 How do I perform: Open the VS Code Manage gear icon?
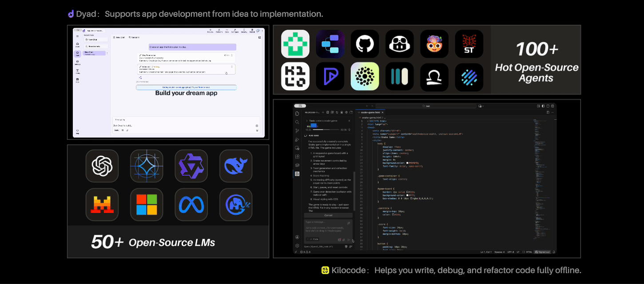pos(297,246)
